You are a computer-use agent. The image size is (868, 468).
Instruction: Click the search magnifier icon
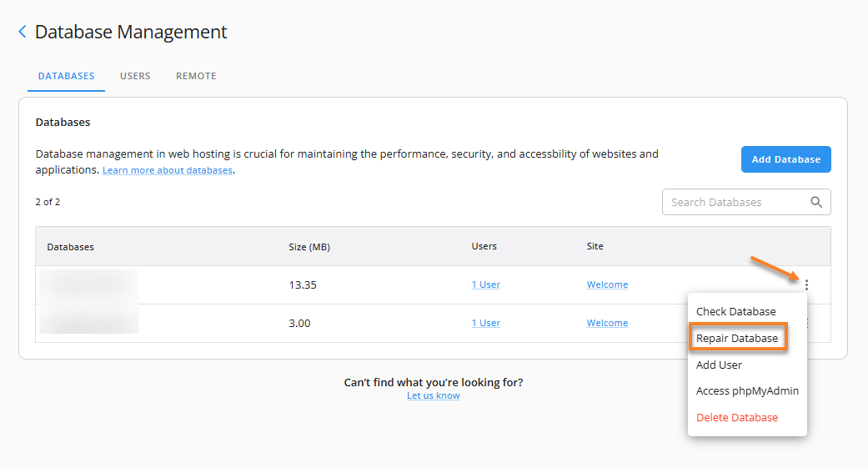pos(816,202)
